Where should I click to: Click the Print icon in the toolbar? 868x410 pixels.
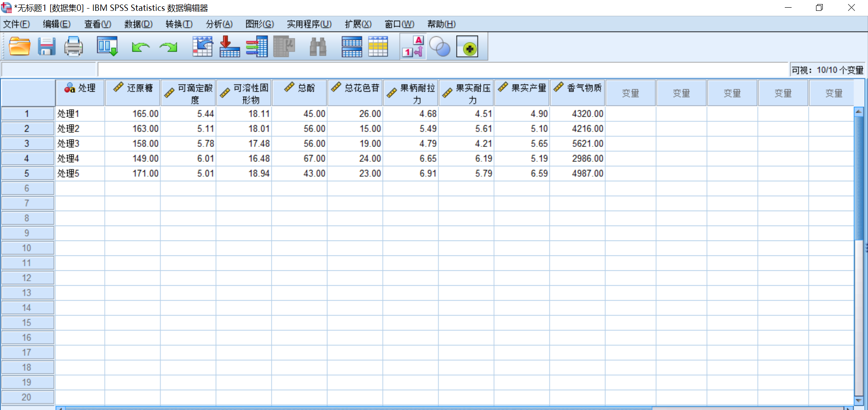coord(73,47)
